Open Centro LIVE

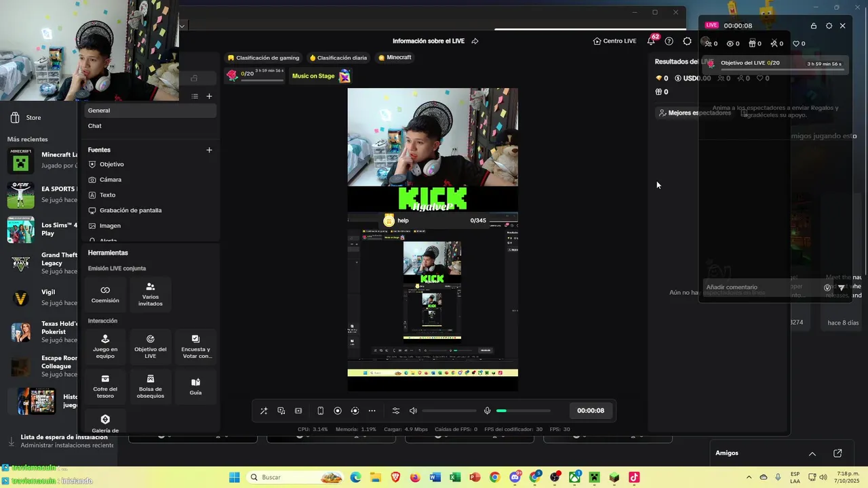tap(614, 41)
